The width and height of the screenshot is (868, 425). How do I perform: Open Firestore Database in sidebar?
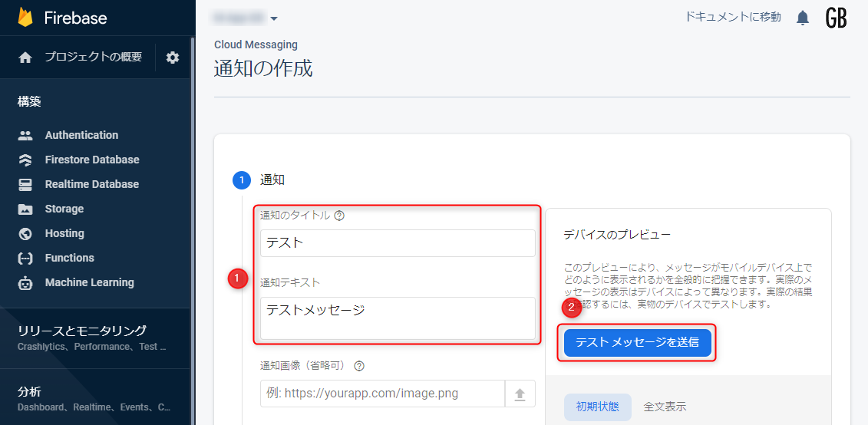pos(92,160)
